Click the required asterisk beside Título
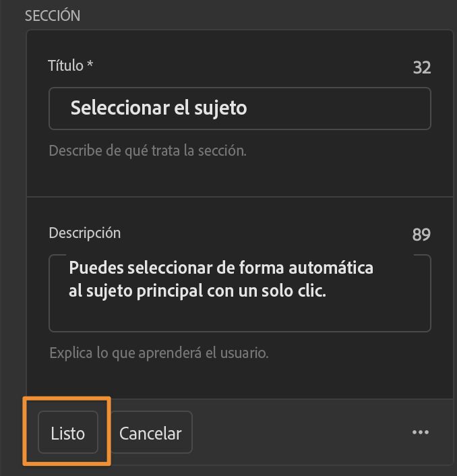 coord(90,65)
